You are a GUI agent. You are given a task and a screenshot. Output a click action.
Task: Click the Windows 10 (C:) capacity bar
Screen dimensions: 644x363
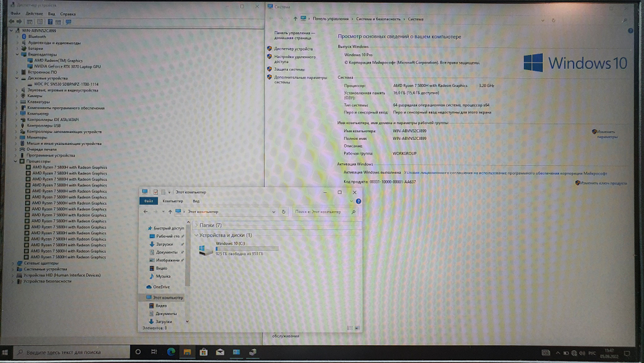click(247, 249)
